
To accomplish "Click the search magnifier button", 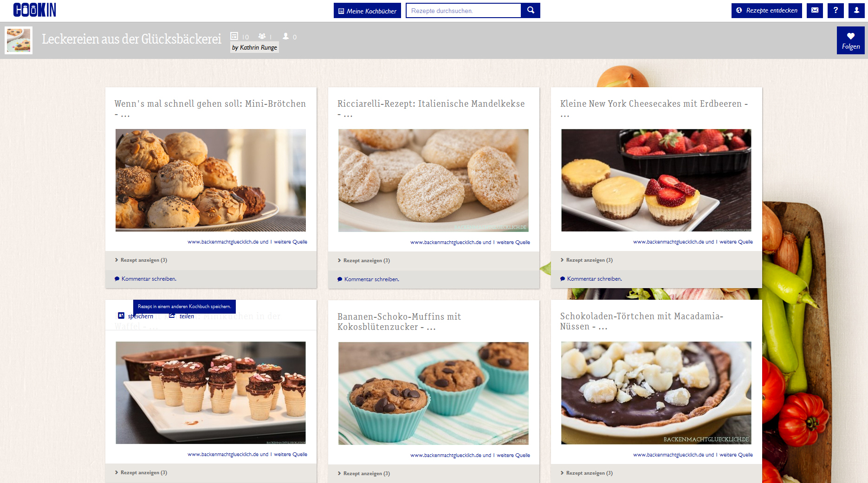I will coord(531,10).
